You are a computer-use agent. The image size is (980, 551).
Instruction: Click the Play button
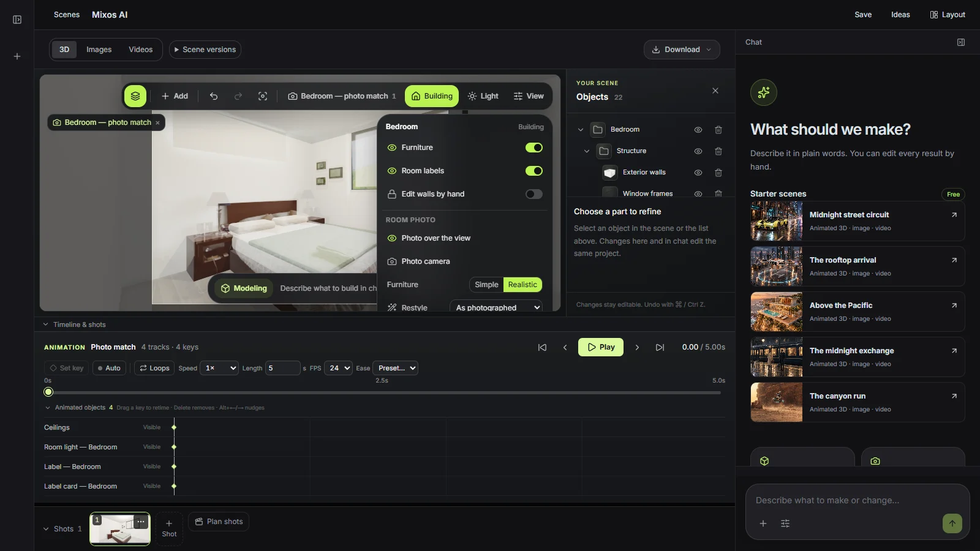point(601,347)
